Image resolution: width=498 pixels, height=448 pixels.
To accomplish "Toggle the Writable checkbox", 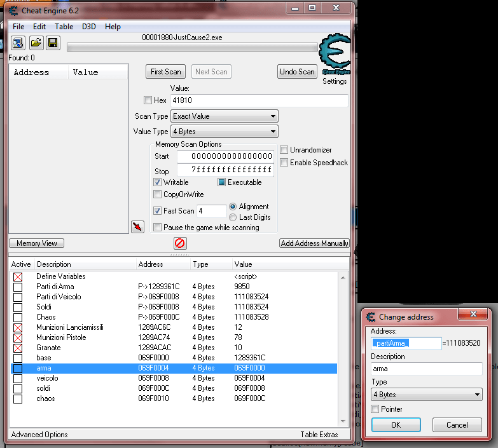I will coord(157,182).
